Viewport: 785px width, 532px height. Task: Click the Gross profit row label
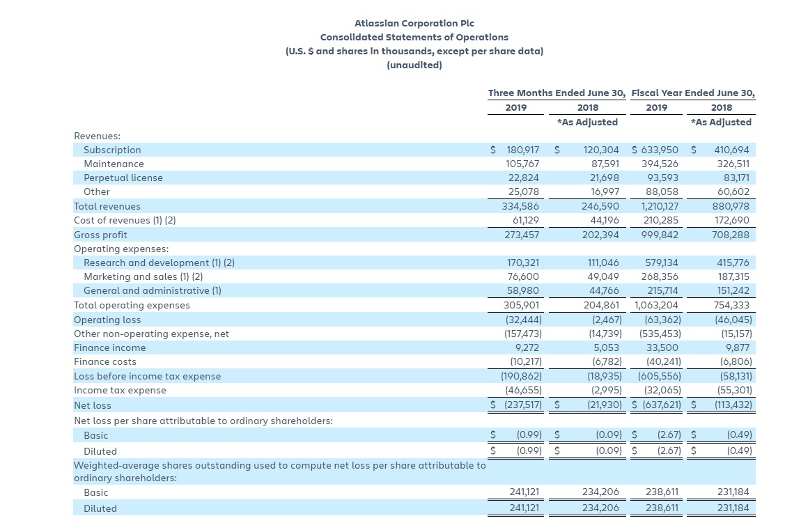(x=100, y=235)
